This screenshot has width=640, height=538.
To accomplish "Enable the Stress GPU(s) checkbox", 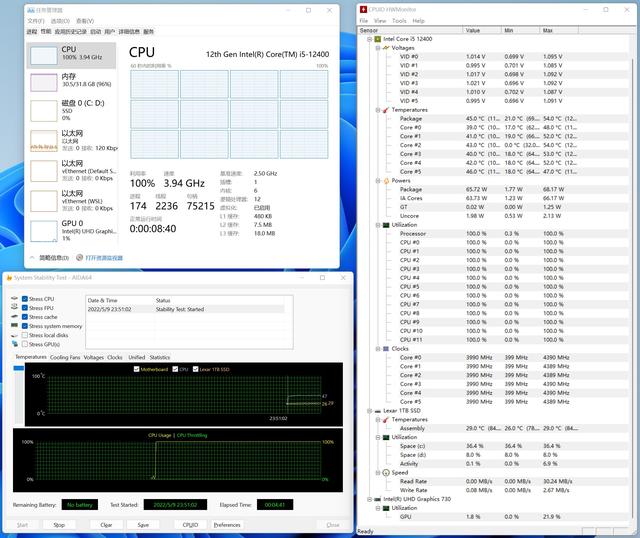I will tap(24, 344).
